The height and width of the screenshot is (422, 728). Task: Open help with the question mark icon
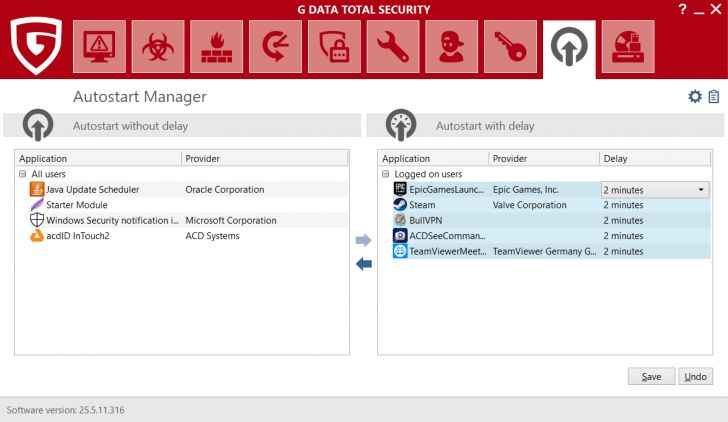(682, 9)
